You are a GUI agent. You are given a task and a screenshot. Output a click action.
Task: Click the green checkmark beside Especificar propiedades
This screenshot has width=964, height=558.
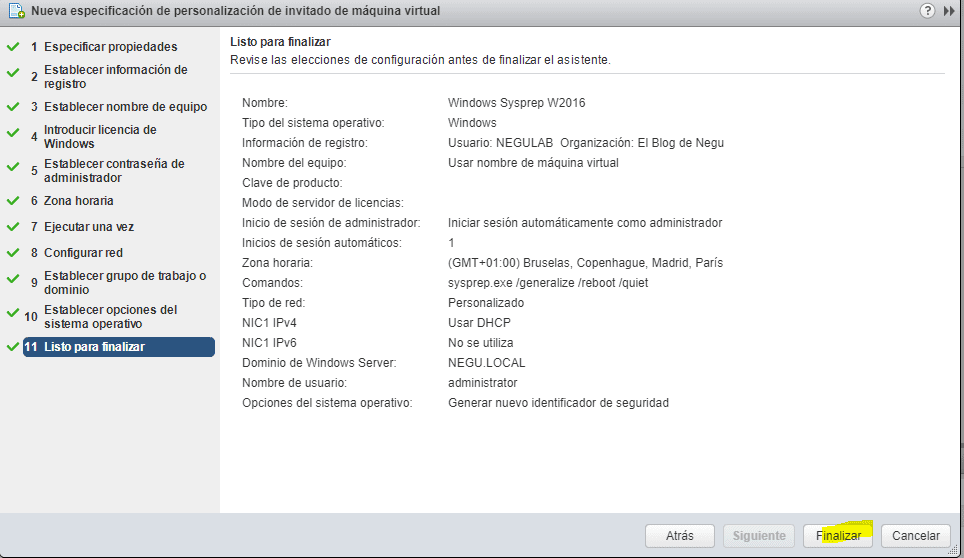click(x=13, y=47)
